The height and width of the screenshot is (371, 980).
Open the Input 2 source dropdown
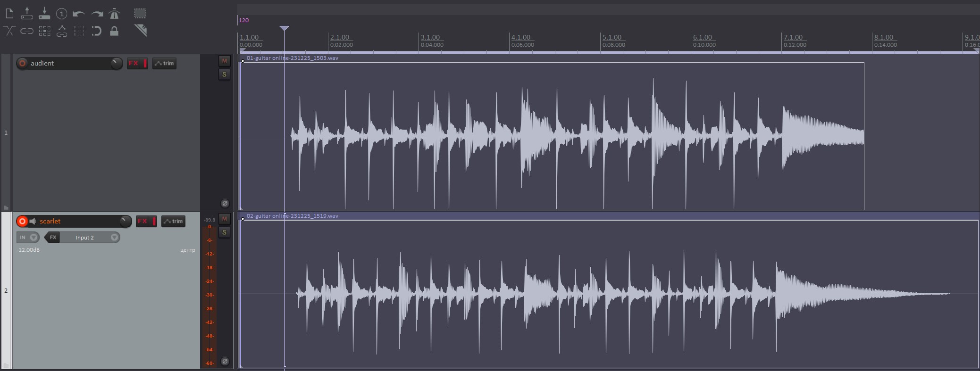(90, 238)
